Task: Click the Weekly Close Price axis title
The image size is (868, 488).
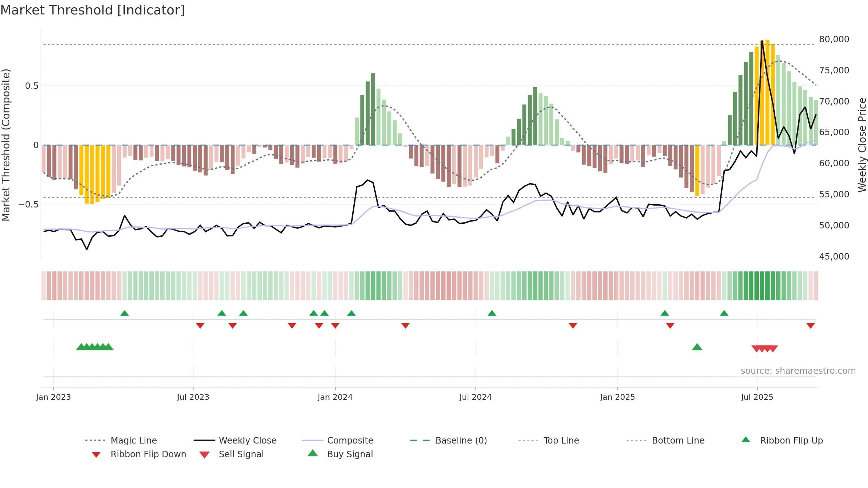Action: tap(862, 145)
